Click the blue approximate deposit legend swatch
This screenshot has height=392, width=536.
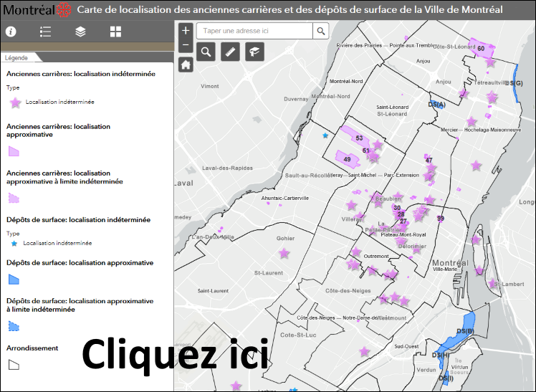[x=14, y=279]
